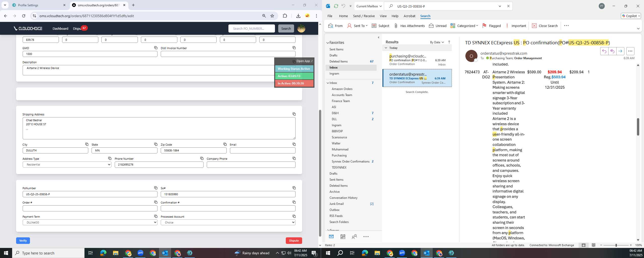Click the Search PO_NUMBER input field
The height and width of the screenshot is (258, 644).
point(252,28)
